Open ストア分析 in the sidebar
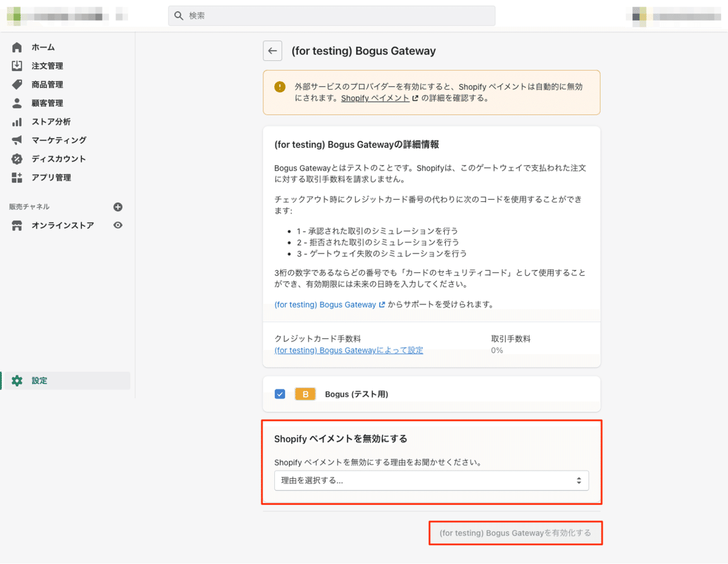 point(51,122)
